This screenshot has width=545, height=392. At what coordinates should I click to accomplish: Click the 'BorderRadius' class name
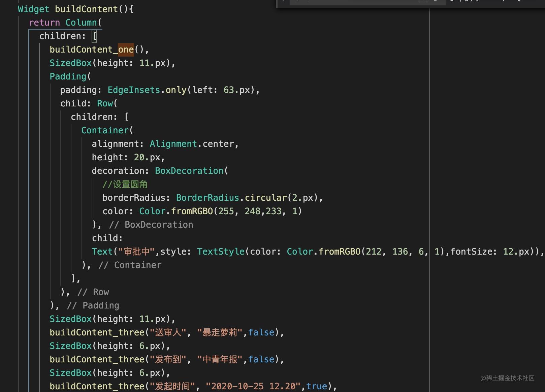point(208,198)
